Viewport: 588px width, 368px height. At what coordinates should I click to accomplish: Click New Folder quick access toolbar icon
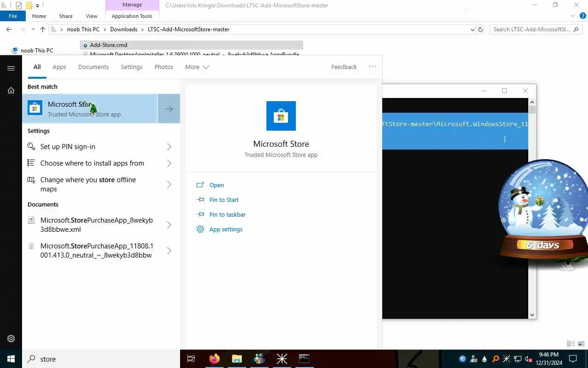click(28, 6)
